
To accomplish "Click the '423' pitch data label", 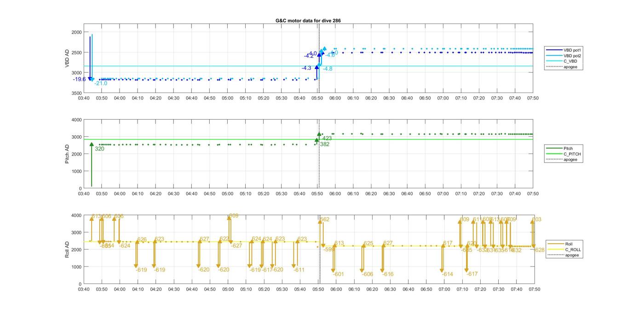I will (x=327, y=138).
